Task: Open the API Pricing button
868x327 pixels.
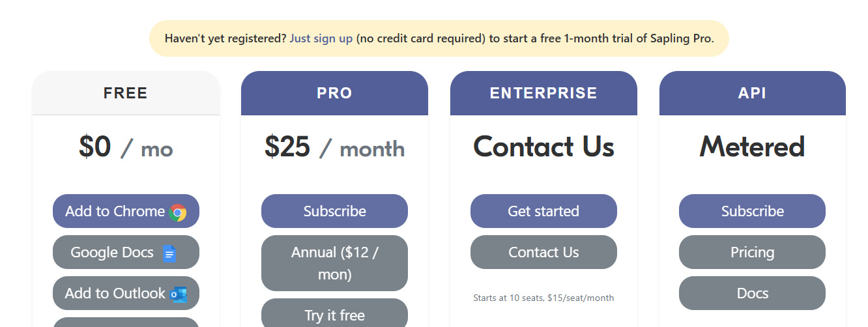Action: 752,252
